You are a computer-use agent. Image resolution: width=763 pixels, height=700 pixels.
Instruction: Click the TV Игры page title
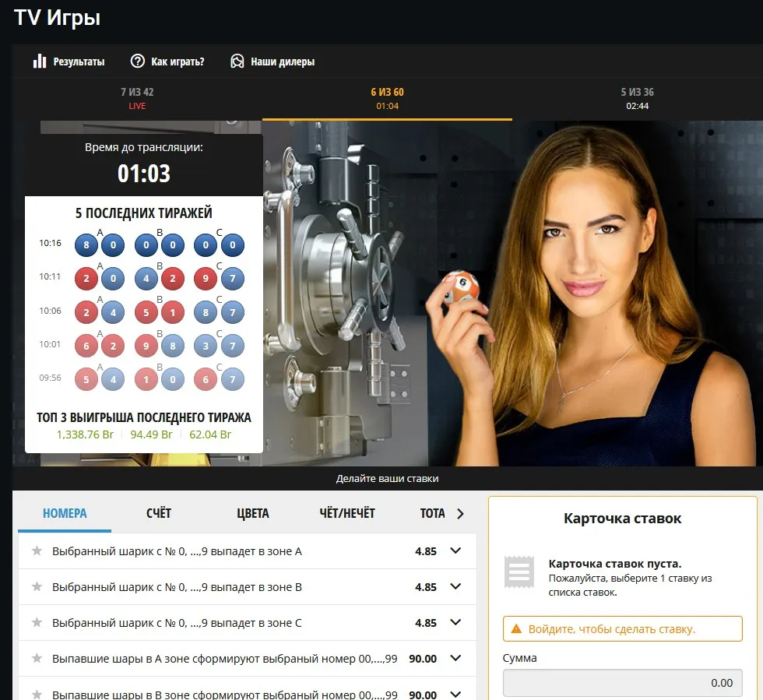[58, 18]
